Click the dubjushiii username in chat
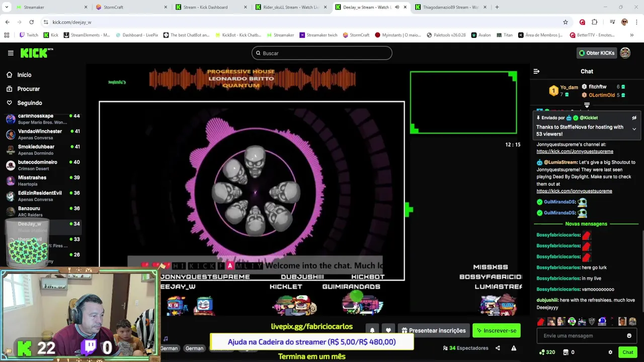The width and height of the screenshot is (644, 362). [x=547, y=300]
